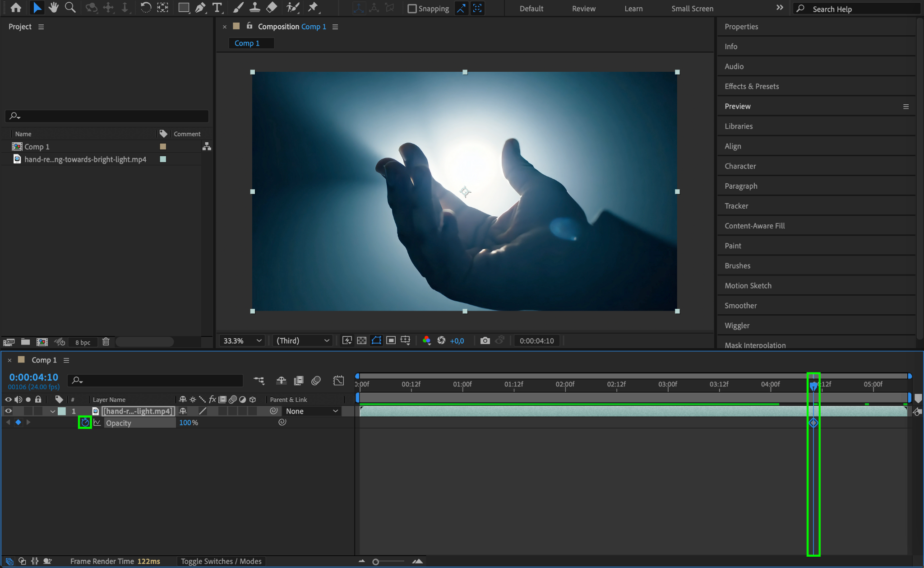
Task: Click the Opacity keyframe diamond in timeline
Action: [813, 423]
